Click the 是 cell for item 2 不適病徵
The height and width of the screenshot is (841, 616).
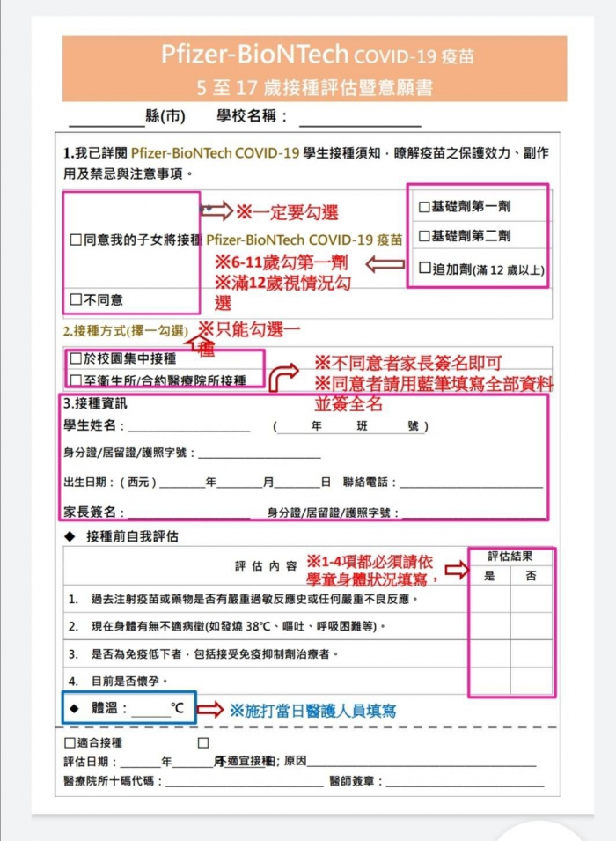click(x=489, y=626)
